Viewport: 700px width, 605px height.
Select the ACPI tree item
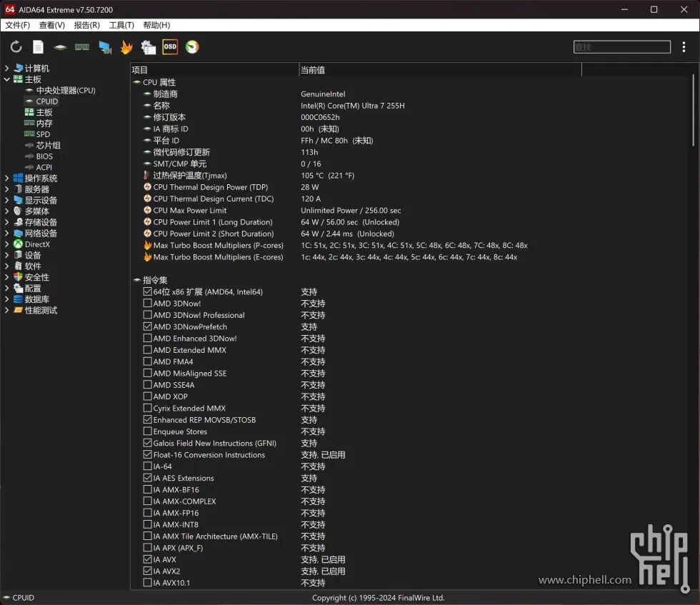(x=44, y=167)
